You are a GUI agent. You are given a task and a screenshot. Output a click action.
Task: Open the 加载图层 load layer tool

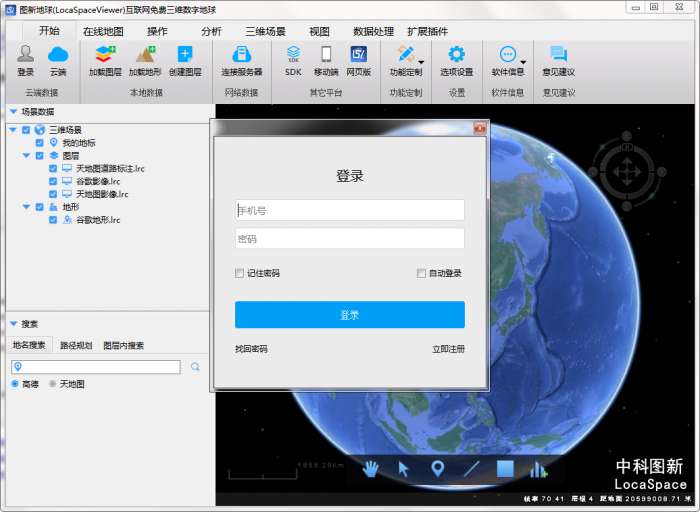(105, 55)
